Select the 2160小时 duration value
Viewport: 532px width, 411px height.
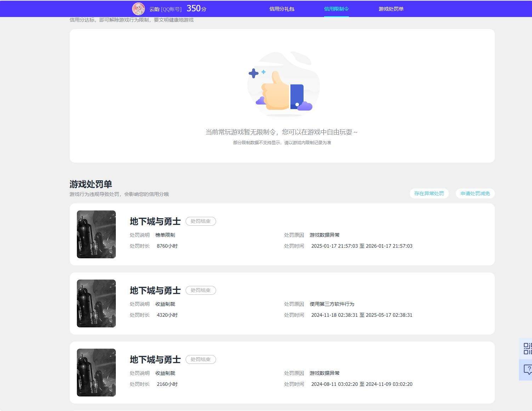[167, 384]
